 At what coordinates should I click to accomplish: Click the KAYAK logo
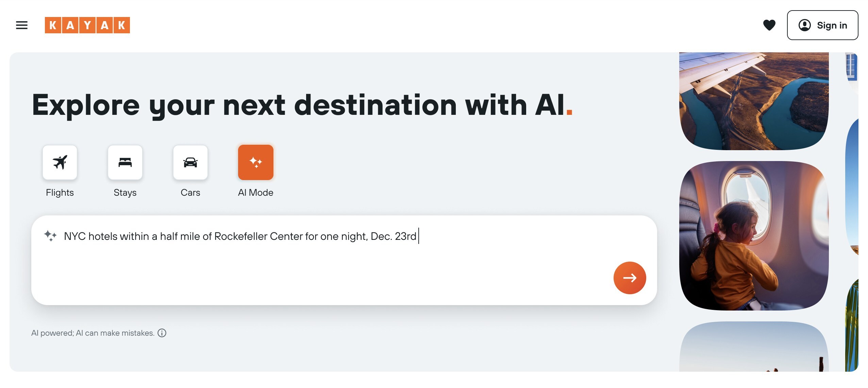click(87, 25)
